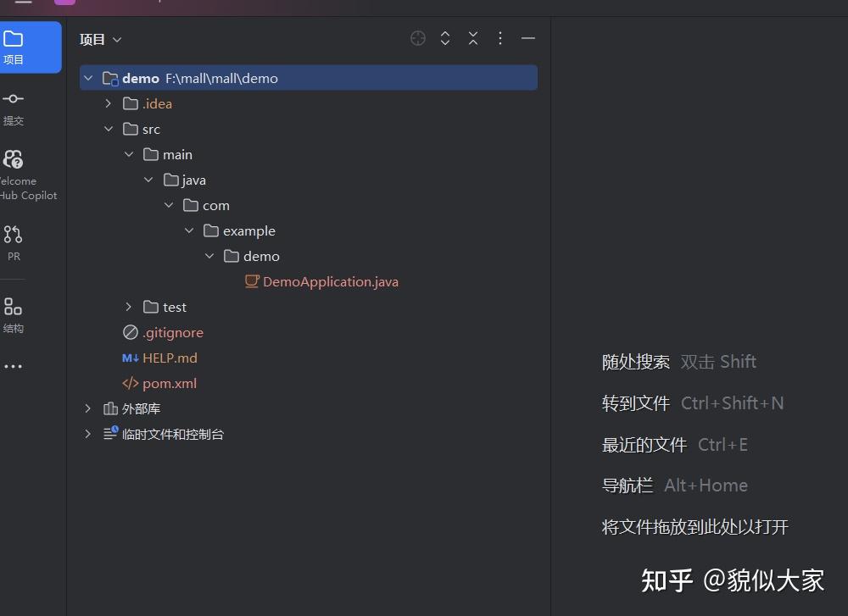The height and width of the screenshot is (616, 848).
Task: Click the 转到文件 hint text
Action: 635,403
